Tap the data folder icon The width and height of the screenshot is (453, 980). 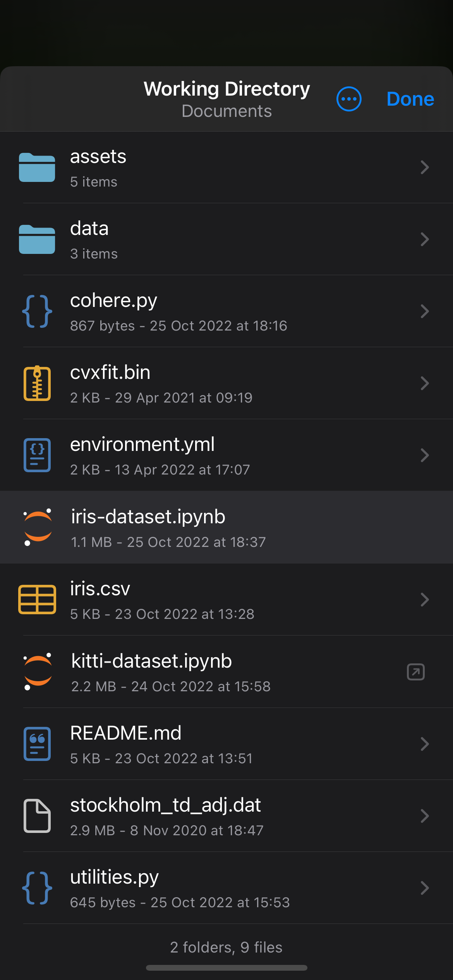tap(37, 239)
